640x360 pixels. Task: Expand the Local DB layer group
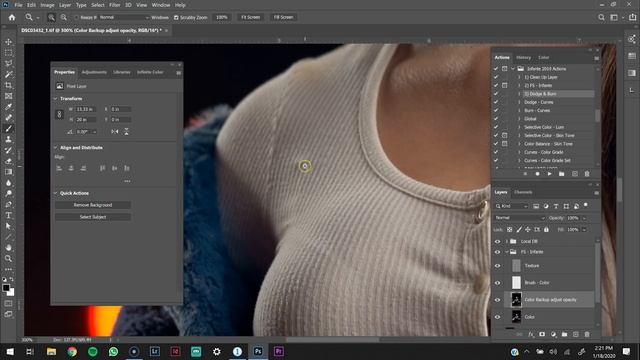tap(507, 242)
